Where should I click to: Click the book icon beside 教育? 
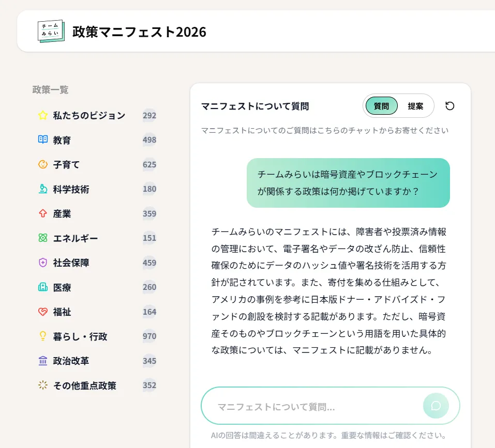coord(43,140)
